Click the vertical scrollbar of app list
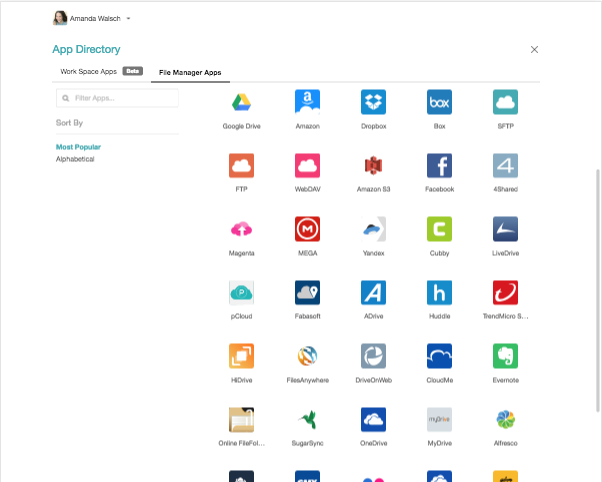The height and width of the screenshot is (482, 602). pyautogui.click(x=598, y=290)
